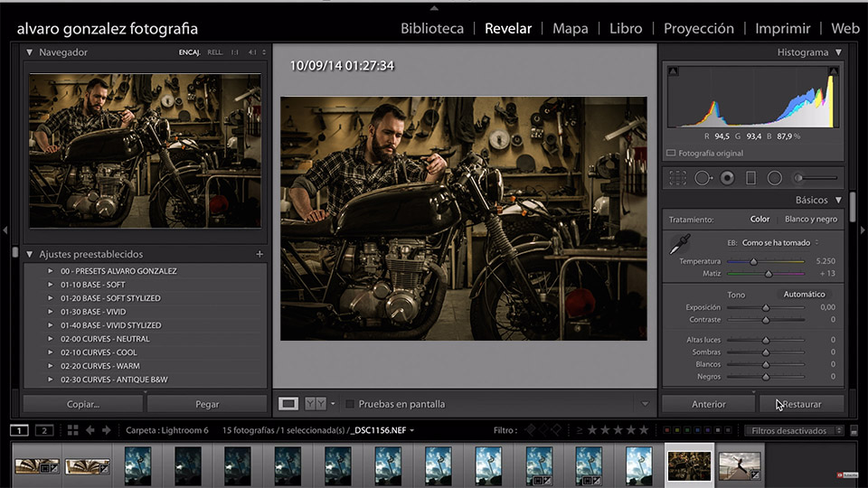Open toolbar options dropdown arrow
This screenshot has width=868, height=488.
tap(645, 404)
